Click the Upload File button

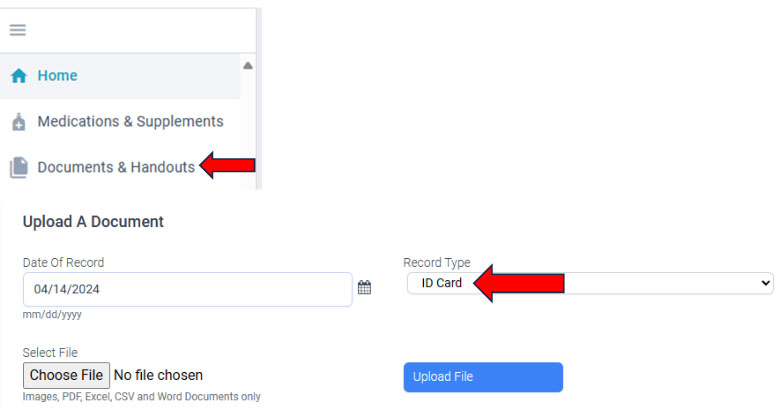coord(483,377)
